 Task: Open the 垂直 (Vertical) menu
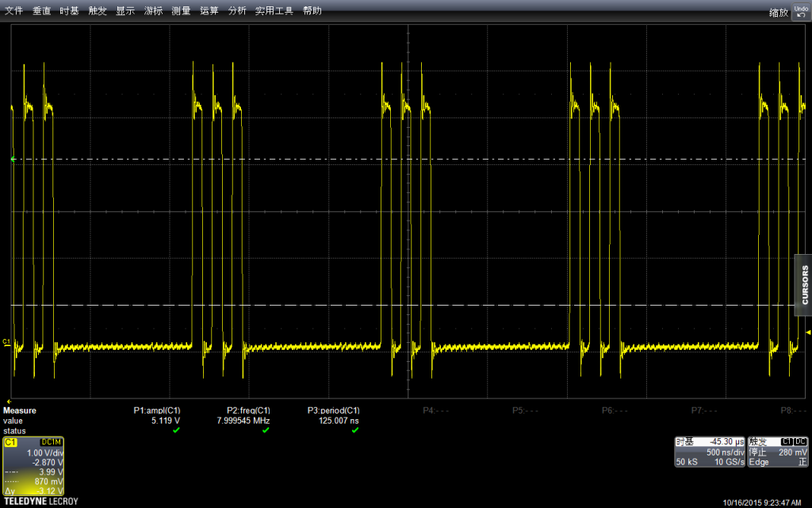[x=41, y=10]
